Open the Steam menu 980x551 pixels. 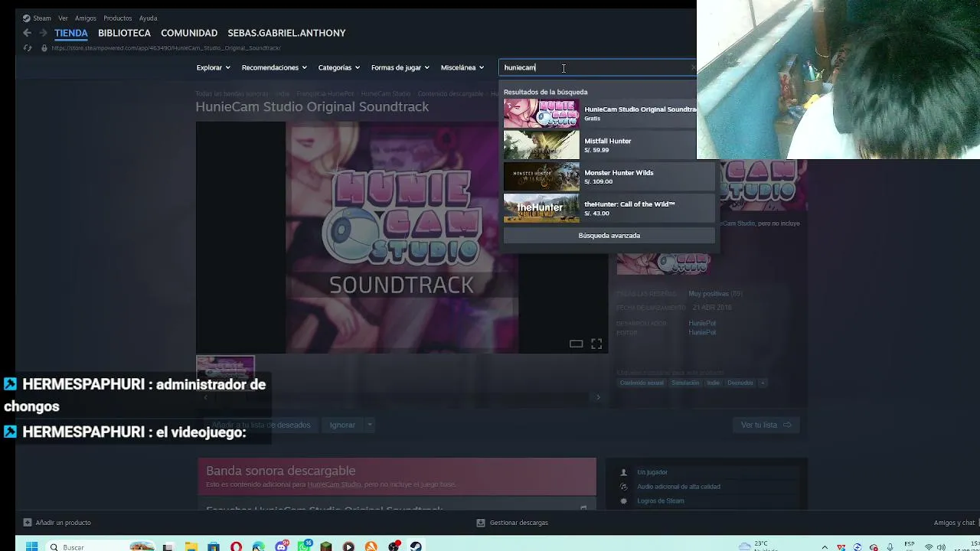37,18
